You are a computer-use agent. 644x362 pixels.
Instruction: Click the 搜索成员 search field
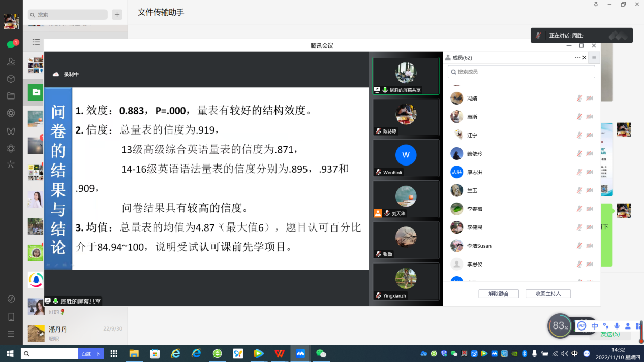tap(521, 72)
